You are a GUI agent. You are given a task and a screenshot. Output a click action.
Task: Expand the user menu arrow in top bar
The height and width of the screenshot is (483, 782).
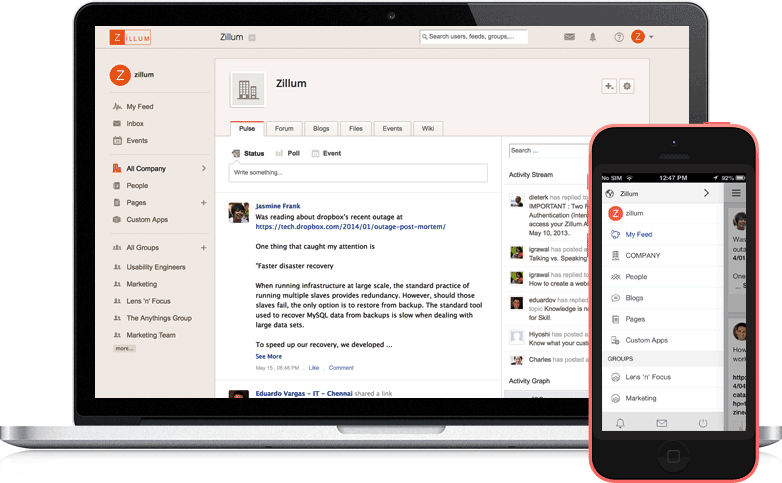point(651,37)
